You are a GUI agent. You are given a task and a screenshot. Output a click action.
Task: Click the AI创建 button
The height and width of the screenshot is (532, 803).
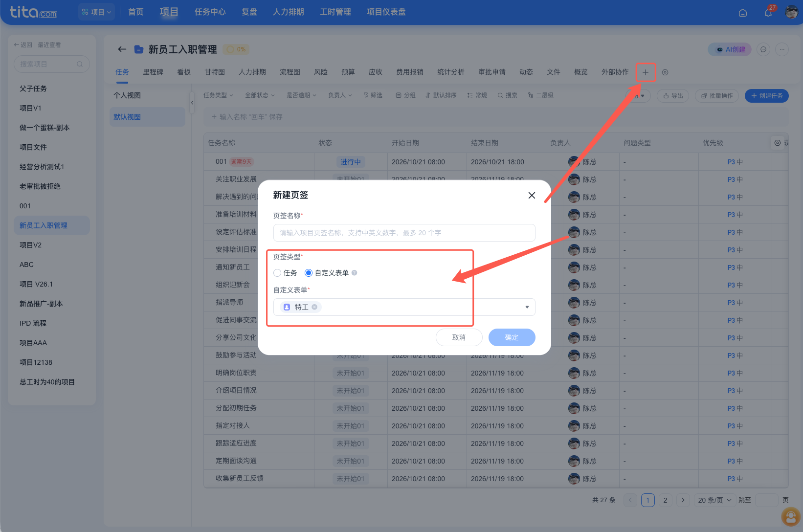[730, 49]
